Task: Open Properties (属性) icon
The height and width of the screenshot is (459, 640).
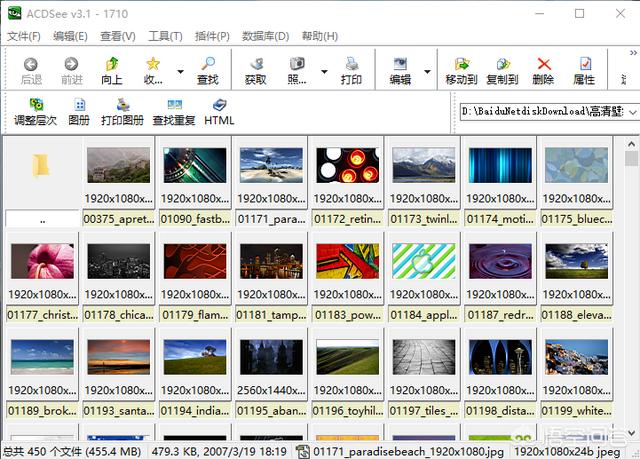Action: 585,64
